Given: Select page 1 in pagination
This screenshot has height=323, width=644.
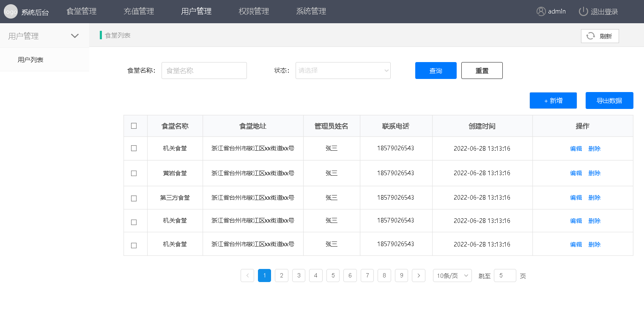Looking at the screenshot, I should (x=264, y=276).
